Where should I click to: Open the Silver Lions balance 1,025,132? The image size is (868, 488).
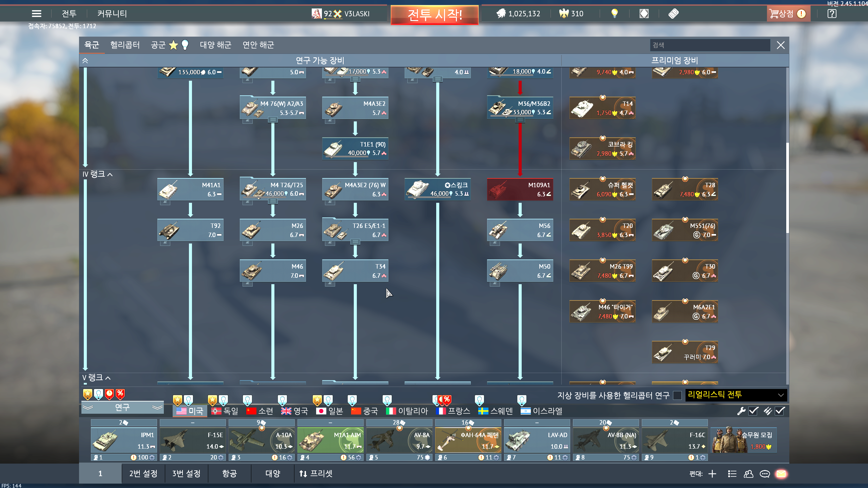coord(518,14)
